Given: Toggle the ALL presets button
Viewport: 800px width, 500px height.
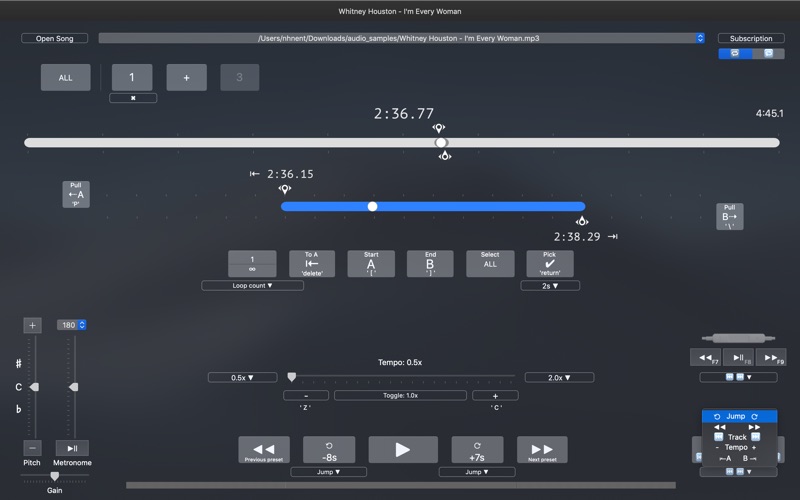Looking at the screenshot, I should click(x=65, y=77).
